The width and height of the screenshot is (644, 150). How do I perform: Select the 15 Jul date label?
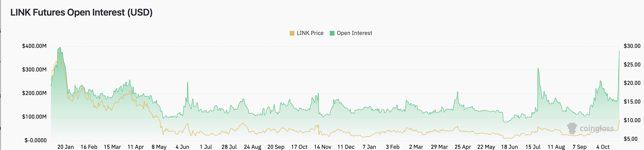(x=533, y=147)
